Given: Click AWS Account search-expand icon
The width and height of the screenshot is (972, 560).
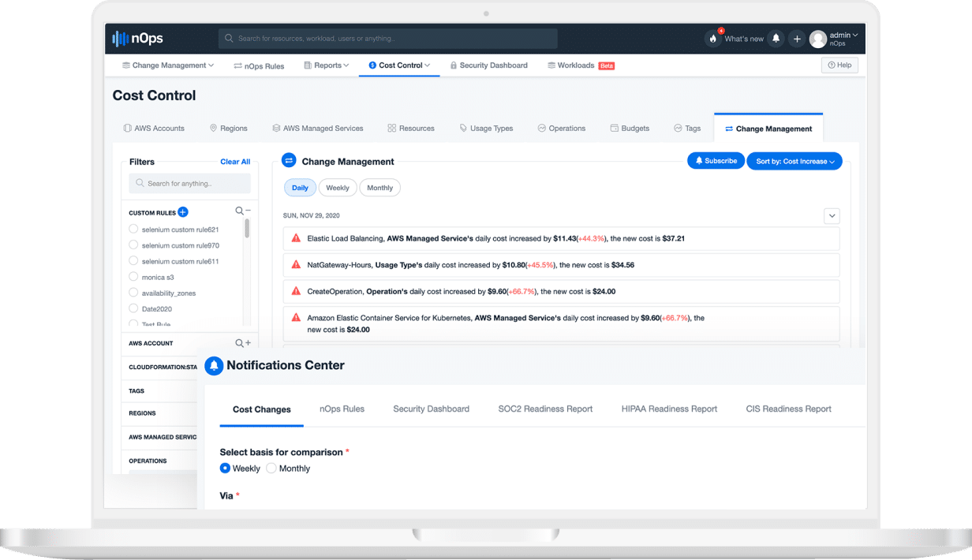Looking at the screenshot, I should point(242,343).
